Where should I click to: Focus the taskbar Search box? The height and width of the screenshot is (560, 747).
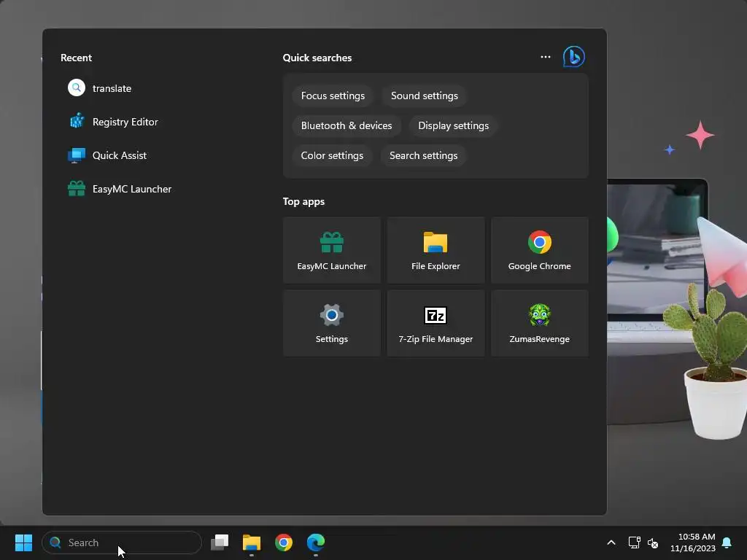(122, 542)
